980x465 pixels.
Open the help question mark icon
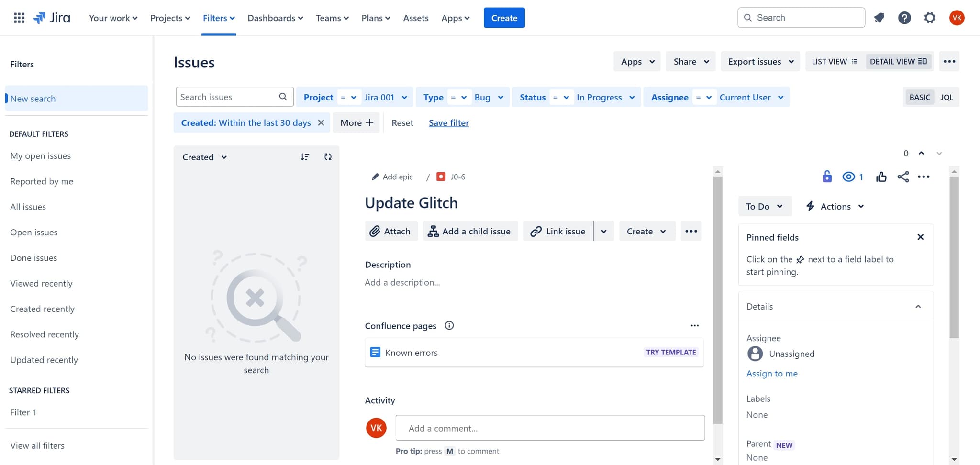click(x=904, y=18)
